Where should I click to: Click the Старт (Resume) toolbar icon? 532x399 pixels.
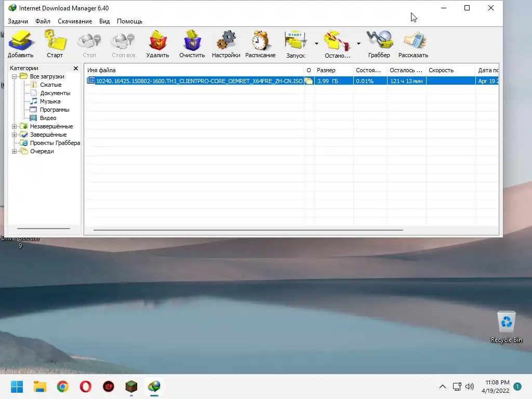[x=55, y=44]
